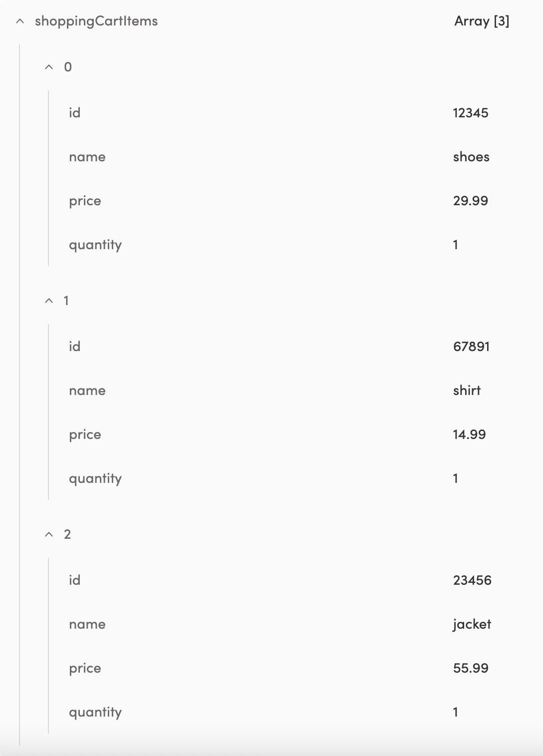Click the id value 67891

click(x=471, y=346)
